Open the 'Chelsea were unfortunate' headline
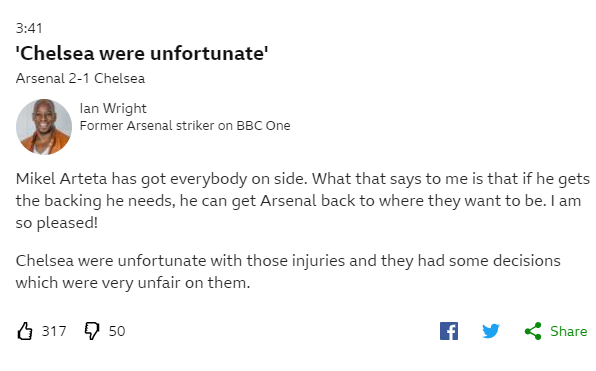This screenshot has height=371, width=596. click(142, 53)
